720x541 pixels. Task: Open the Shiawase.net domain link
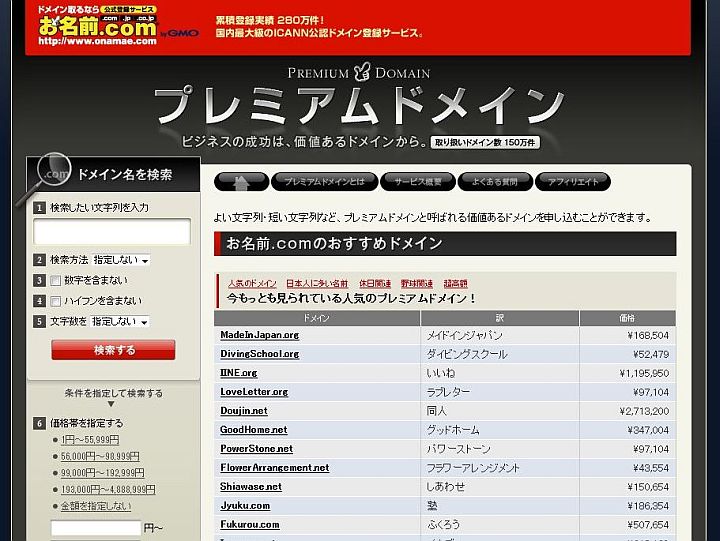pyautogui.click(x=251, y=486)
